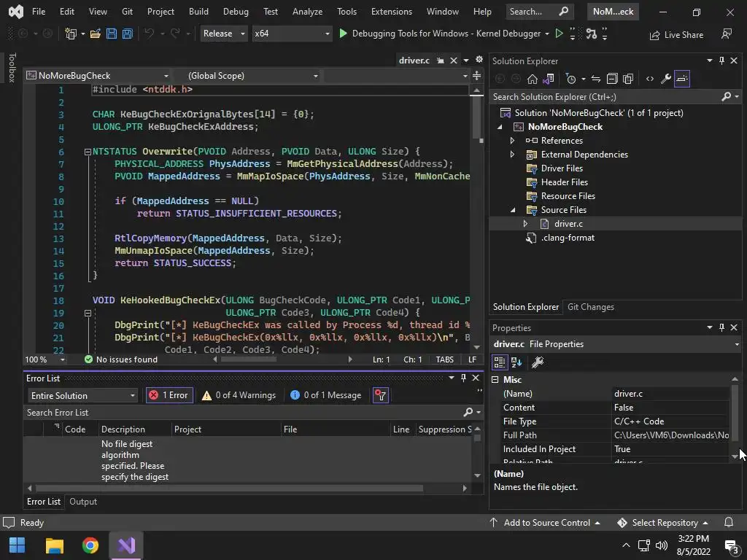Open the Debug menu
The image size is (747, 560).
[236, 12]
